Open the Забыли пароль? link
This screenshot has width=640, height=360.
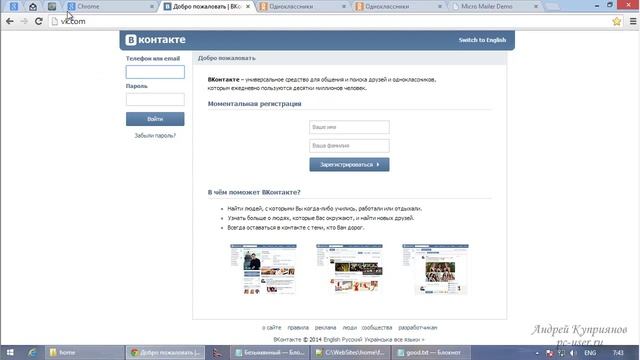(155, 136)
